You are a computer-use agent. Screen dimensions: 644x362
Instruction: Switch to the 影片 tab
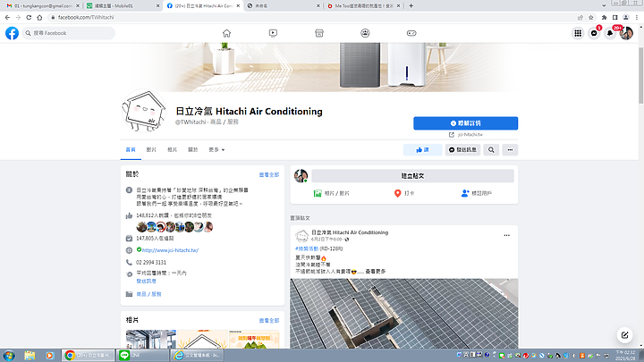coord(151,150)
